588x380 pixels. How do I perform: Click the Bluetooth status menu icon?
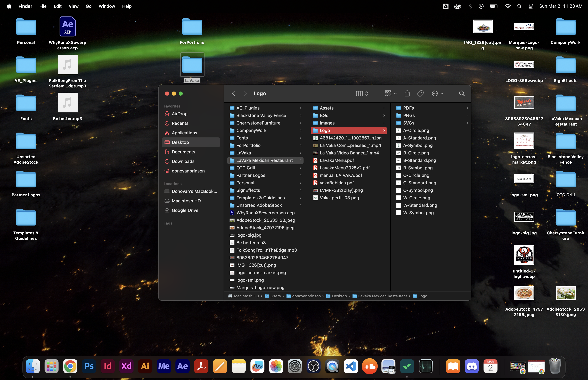470,6
